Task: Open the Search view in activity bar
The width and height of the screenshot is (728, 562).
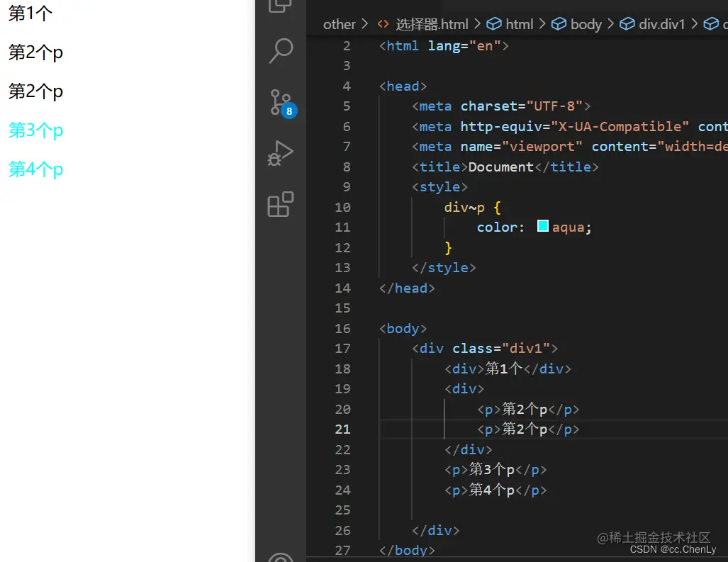Action: point(281,50)
